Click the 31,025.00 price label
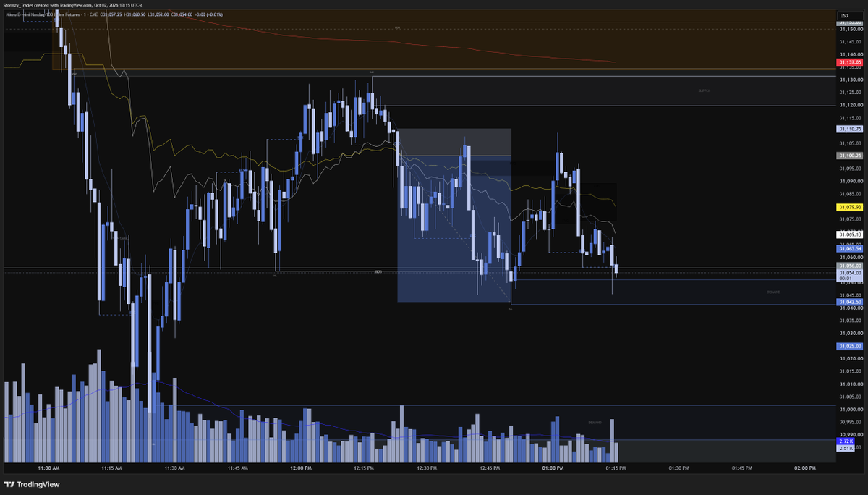The height and width of the screenshot is (495, 868). pos(849,347)
